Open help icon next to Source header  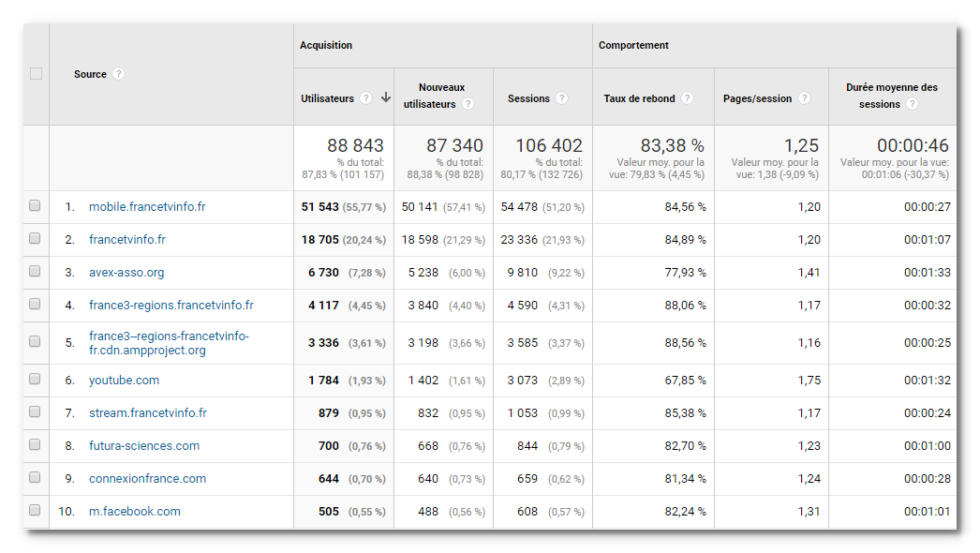click(x=118, y=74)
